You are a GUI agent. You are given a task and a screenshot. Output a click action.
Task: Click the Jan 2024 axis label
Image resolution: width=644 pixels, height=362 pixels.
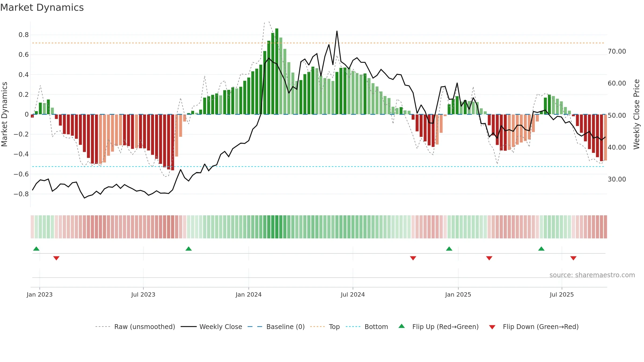coord(248,294)
